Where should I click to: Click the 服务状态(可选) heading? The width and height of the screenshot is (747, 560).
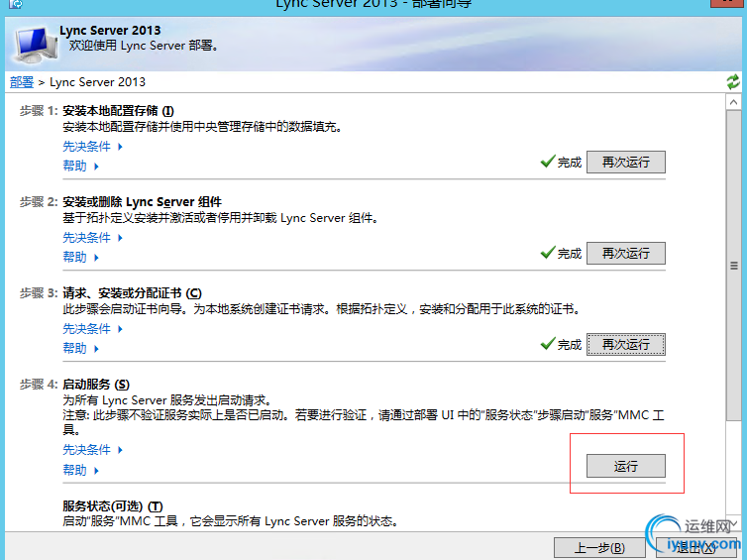coord(112,506)
